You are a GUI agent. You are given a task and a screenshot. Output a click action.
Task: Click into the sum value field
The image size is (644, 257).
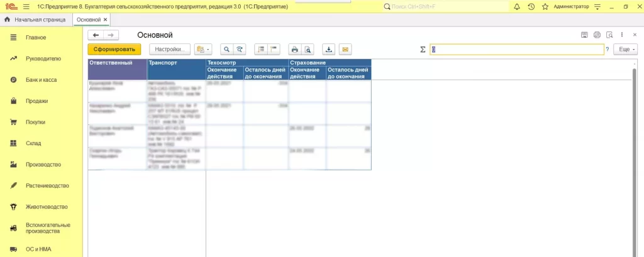[517, 49]
